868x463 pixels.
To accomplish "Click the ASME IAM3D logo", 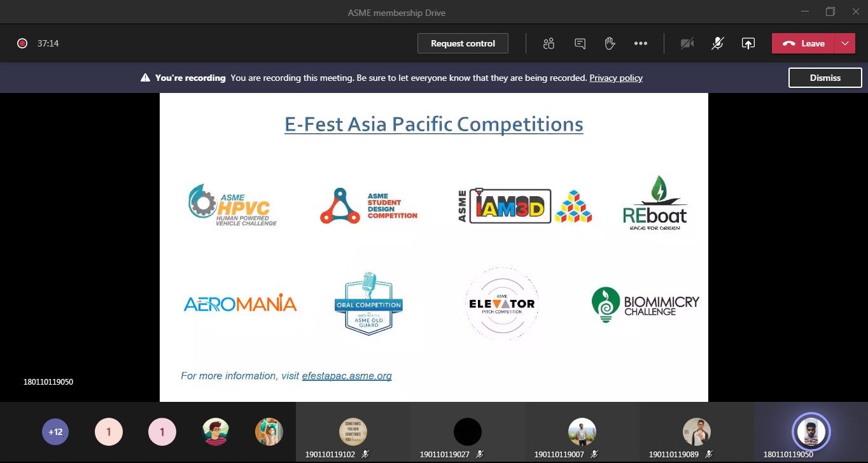I will 525,206.
